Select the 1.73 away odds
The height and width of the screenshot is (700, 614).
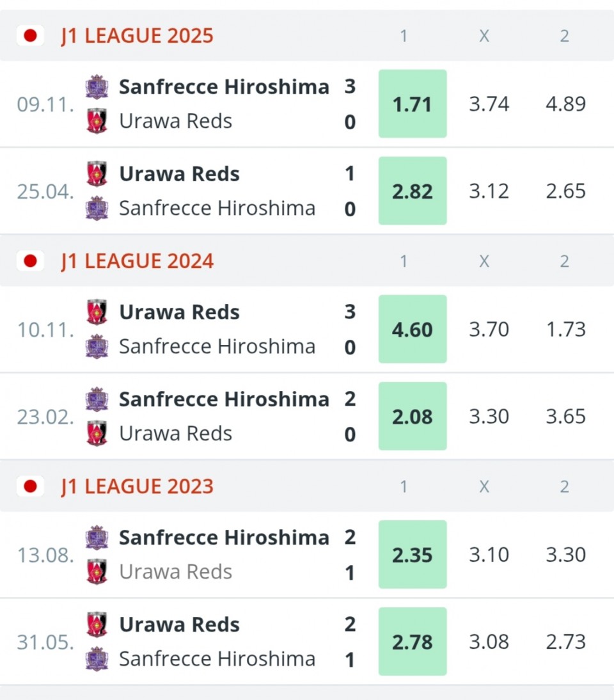tap(565, 330)
